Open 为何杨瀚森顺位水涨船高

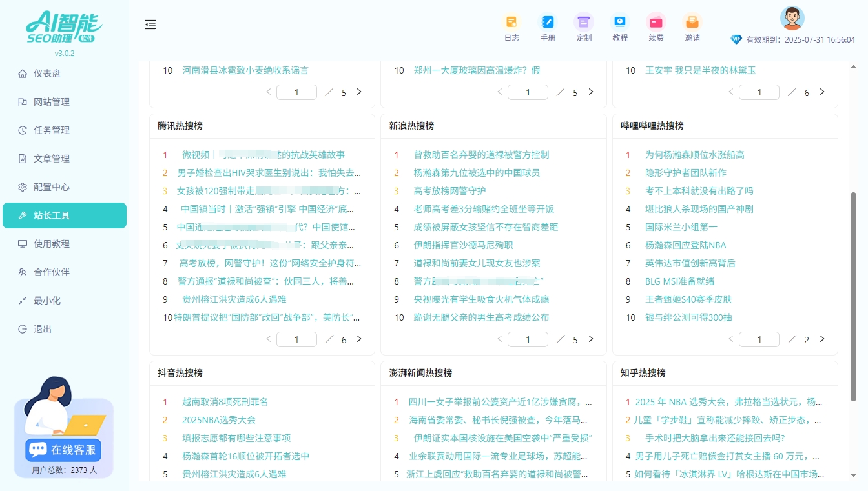(x=695, y=155)
